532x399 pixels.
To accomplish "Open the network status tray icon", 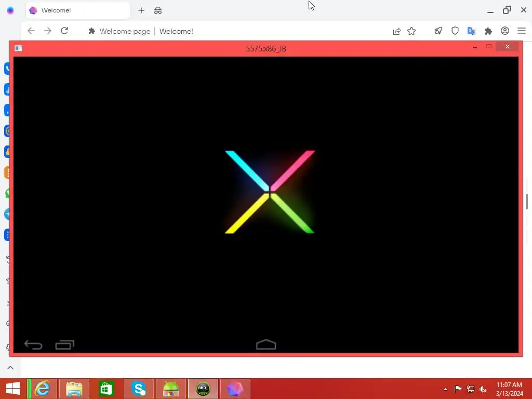I will click(x=471, y=389).
